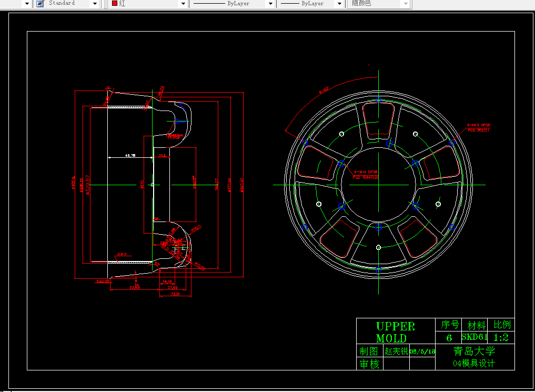
Task: Select the 16.18 dimension text
Action: pos(167,282)
